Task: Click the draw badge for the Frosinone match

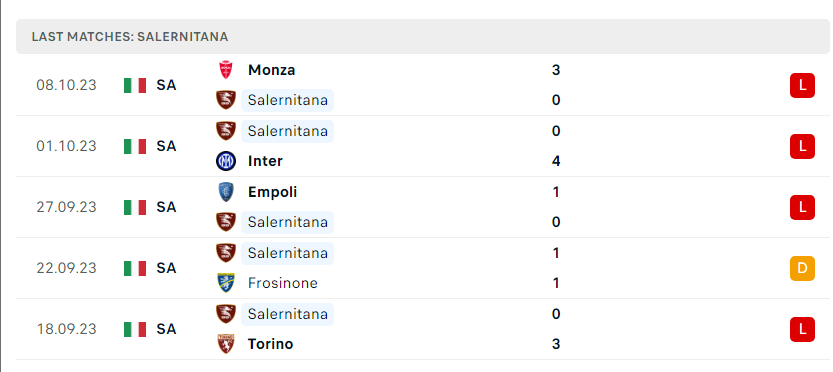Action: pos(802,268)
